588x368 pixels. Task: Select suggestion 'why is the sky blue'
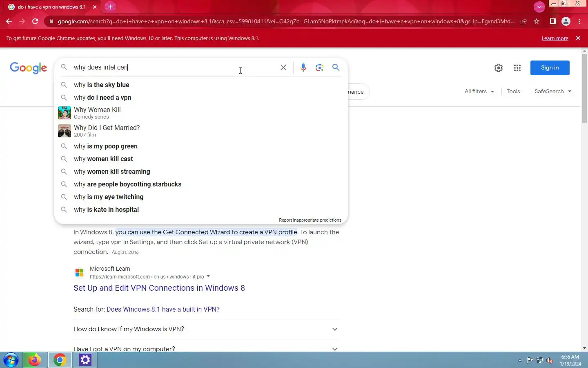coord(201,85)
